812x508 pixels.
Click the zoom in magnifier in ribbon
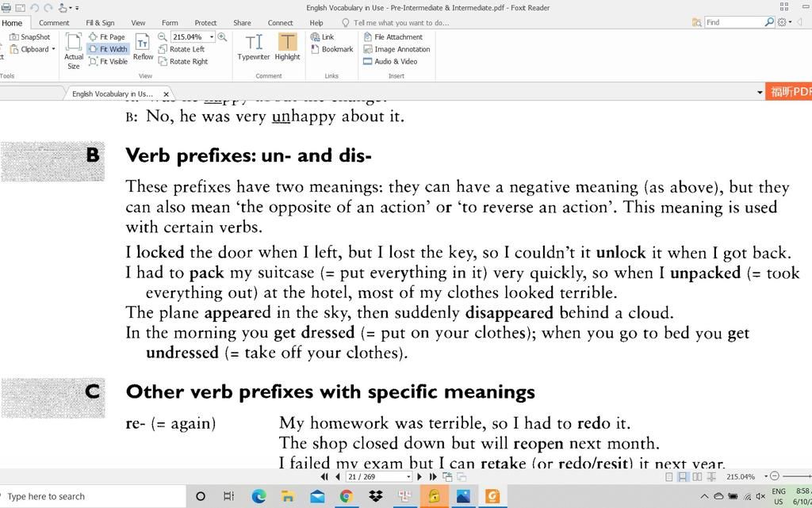[222, 36]
